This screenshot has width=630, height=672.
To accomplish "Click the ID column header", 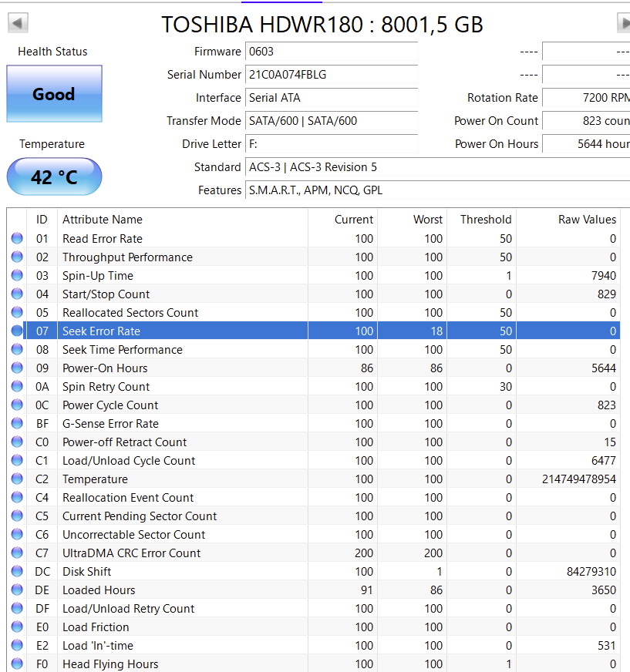I will pos(42,220).
